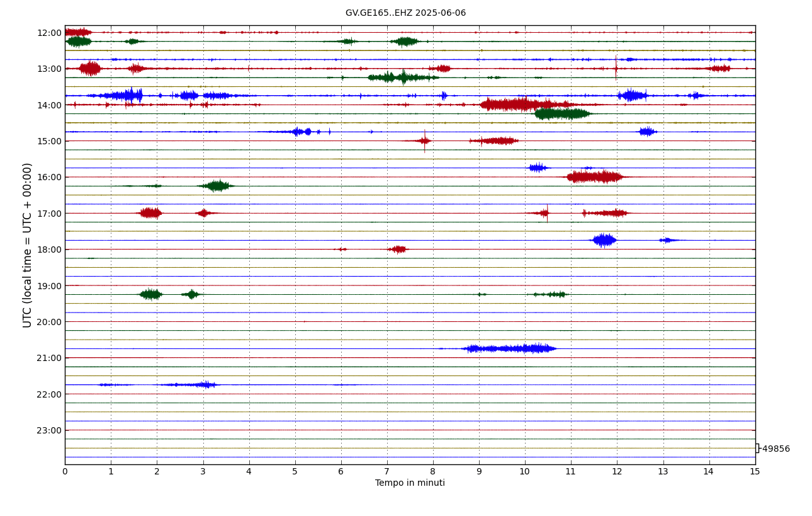Screen dimensions: 812x516
Task: Select the blue burst above the 18:00 trace
Action: tap(604, 240)
